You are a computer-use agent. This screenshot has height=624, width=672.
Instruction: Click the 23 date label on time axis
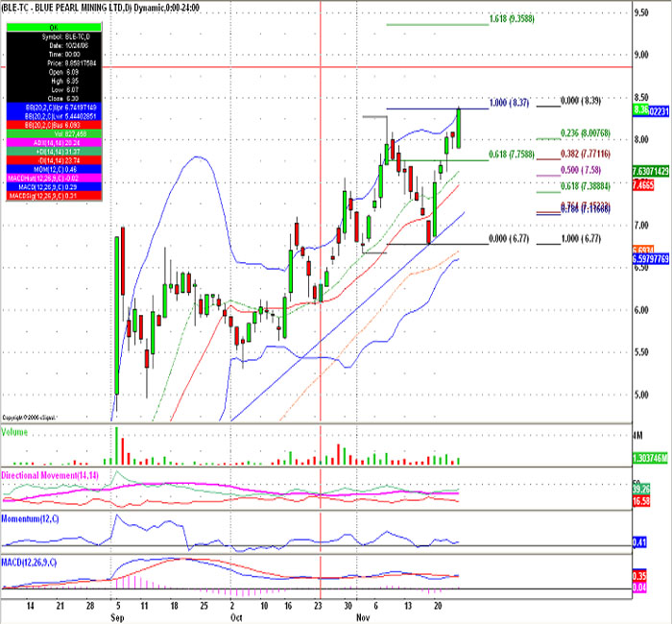pyautogui.click(x=318, y=606)
